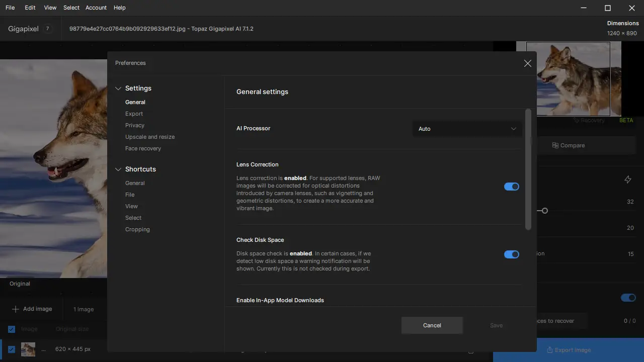Click the Export image share icon
This screenshot has height=362, width=644.
point(550,350)
